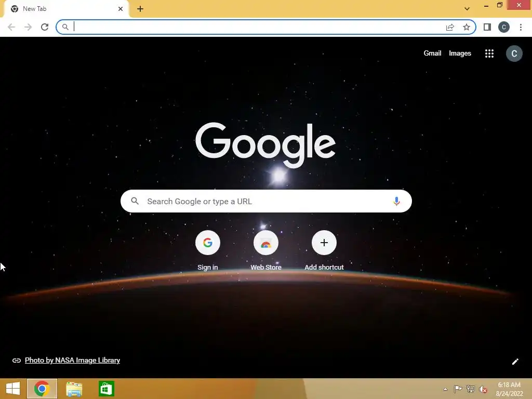Open Images link
The height and width of the screenshot is (399, 532).
tap(460, 54)
